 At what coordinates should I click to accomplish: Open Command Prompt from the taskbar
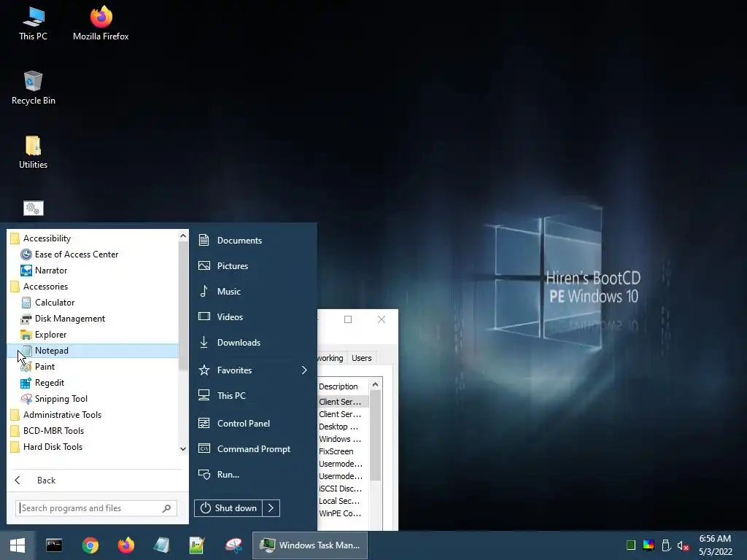point(54,545)
